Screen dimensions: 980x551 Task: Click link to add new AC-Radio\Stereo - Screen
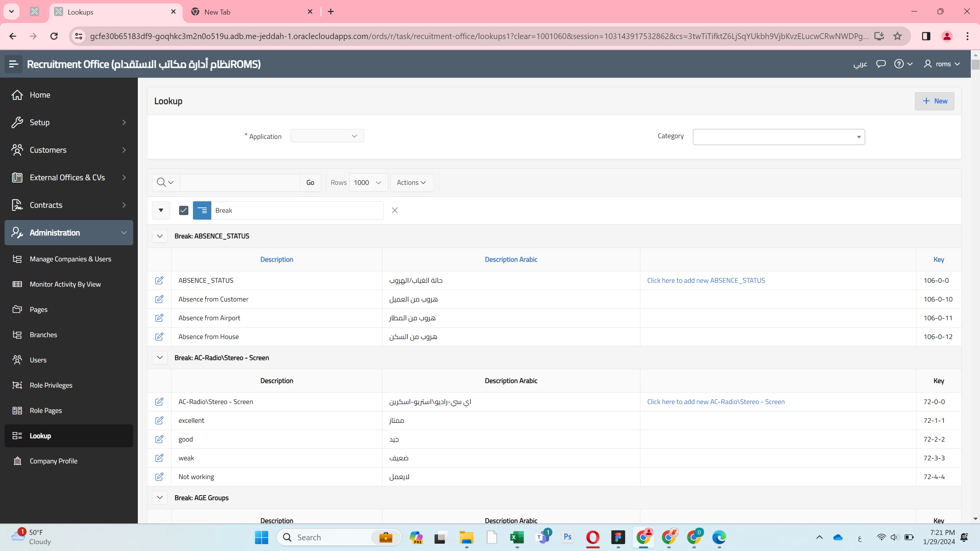click(x=716, y=402)
